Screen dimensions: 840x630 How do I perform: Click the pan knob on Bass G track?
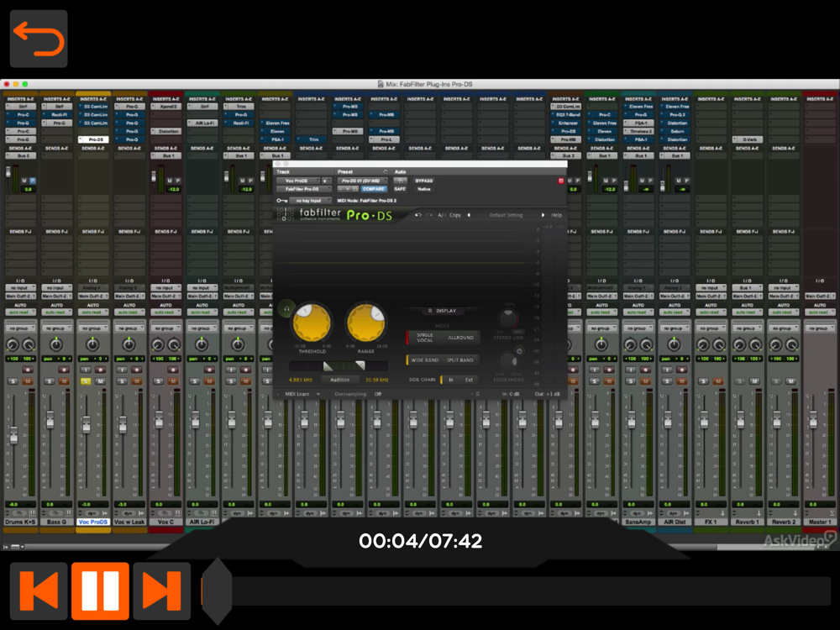click(56, 344)
